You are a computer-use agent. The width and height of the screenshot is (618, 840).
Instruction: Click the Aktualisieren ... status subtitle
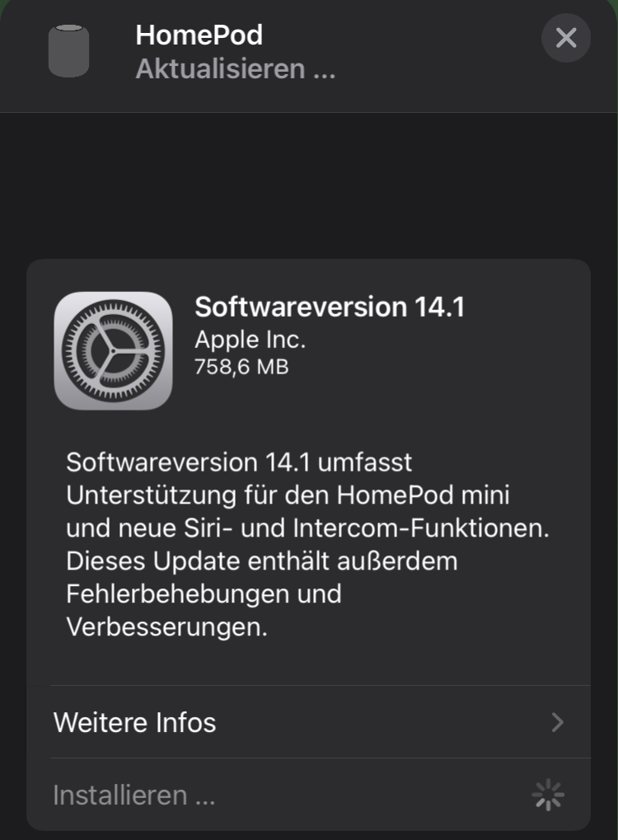tap(236, 69)
